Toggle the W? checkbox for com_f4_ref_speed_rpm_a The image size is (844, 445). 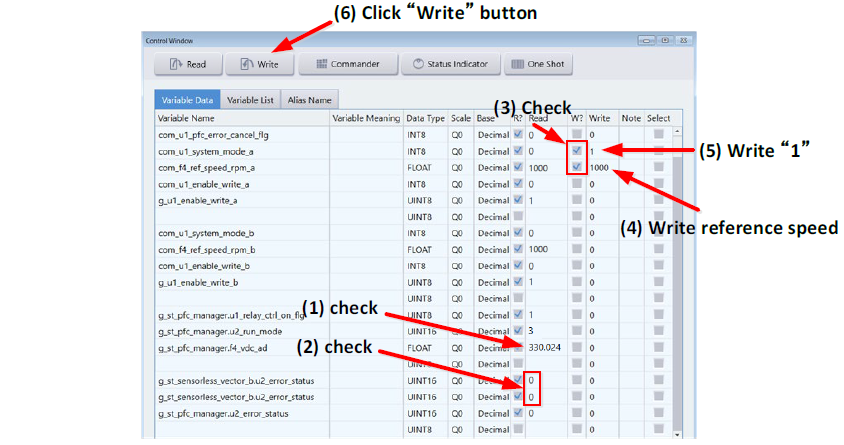point(577,167)
